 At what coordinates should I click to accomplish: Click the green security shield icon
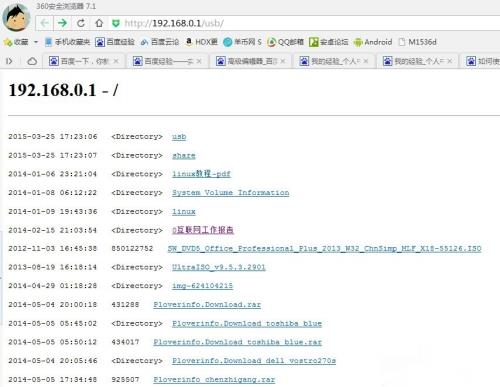116,23
